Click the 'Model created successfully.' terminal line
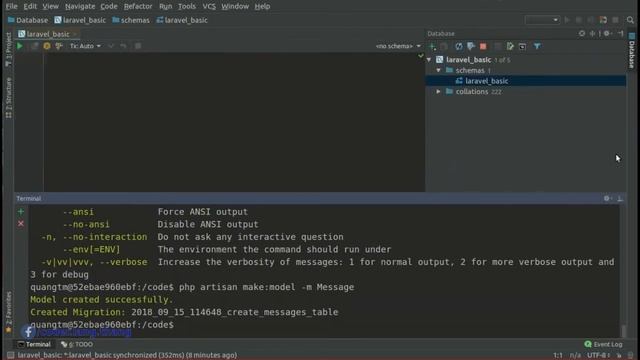The height and width of the screenshot is (360, 640). tap(102, 300)
